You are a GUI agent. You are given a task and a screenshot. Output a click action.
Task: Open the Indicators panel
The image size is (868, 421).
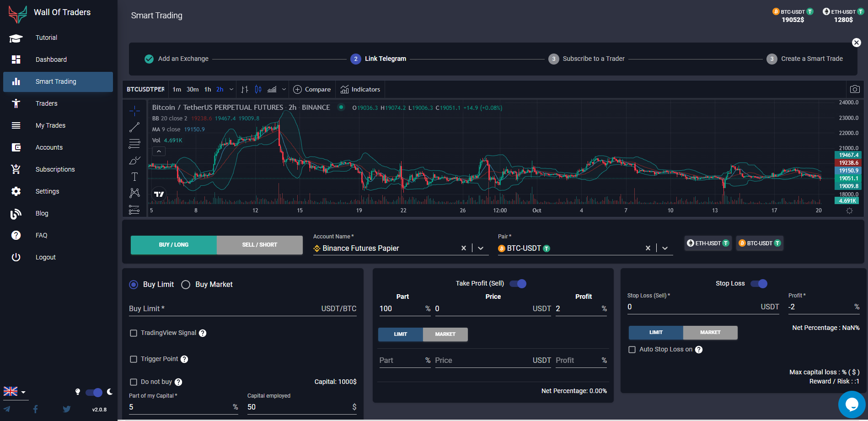coord(360,89)
